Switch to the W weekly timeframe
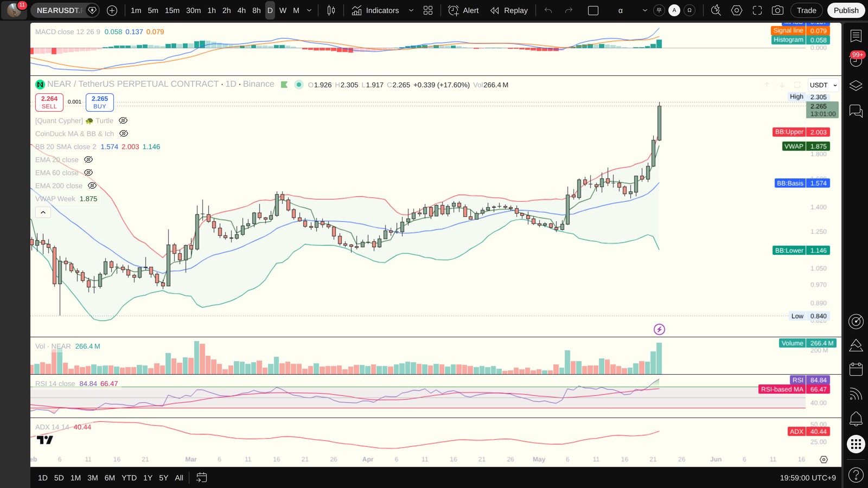This screenshot has height=488, width=868. (x=283, y=10)
